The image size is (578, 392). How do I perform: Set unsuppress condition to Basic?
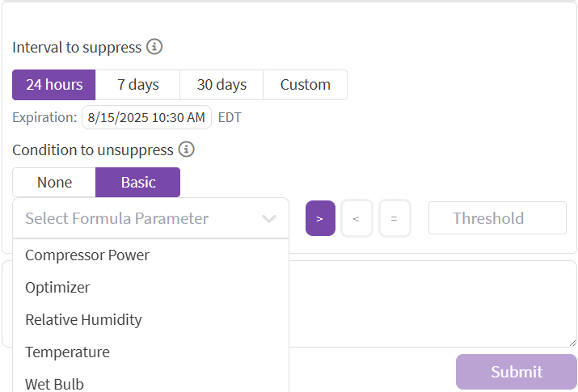click(x=138, y=183)
